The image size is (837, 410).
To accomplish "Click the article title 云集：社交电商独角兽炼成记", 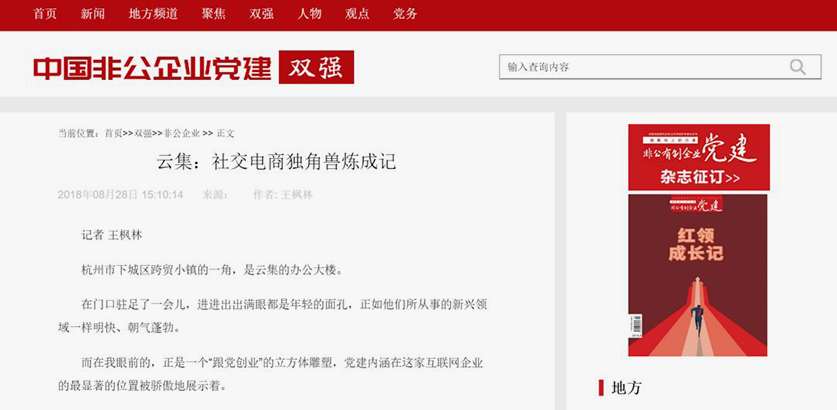I will click(x=277, y=161).
